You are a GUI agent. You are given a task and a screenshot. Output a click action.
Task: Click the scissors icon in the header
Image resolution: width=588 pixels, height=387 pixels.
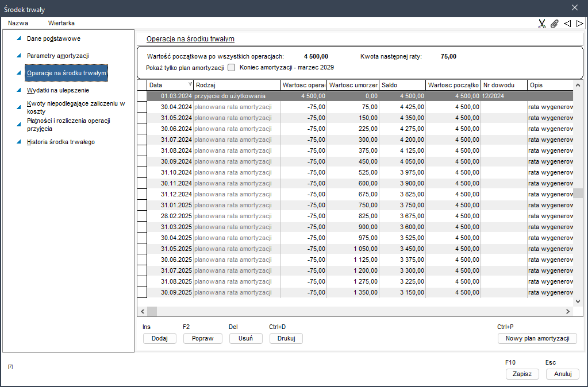coord(541,24)
